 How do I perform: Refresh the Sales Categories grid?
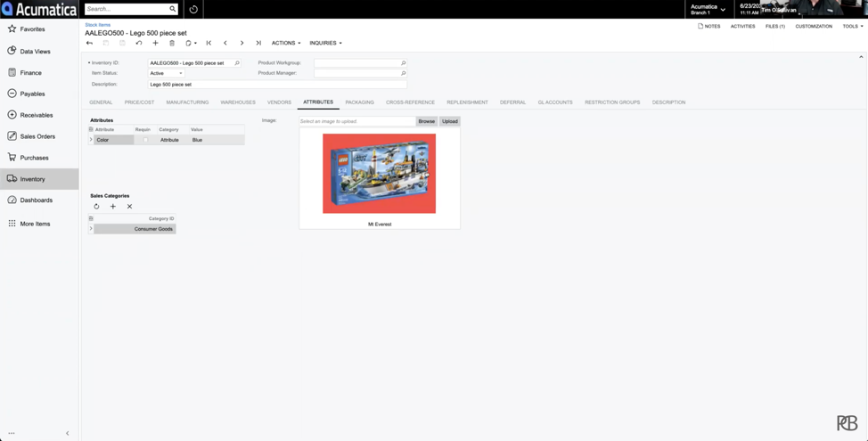96,207
